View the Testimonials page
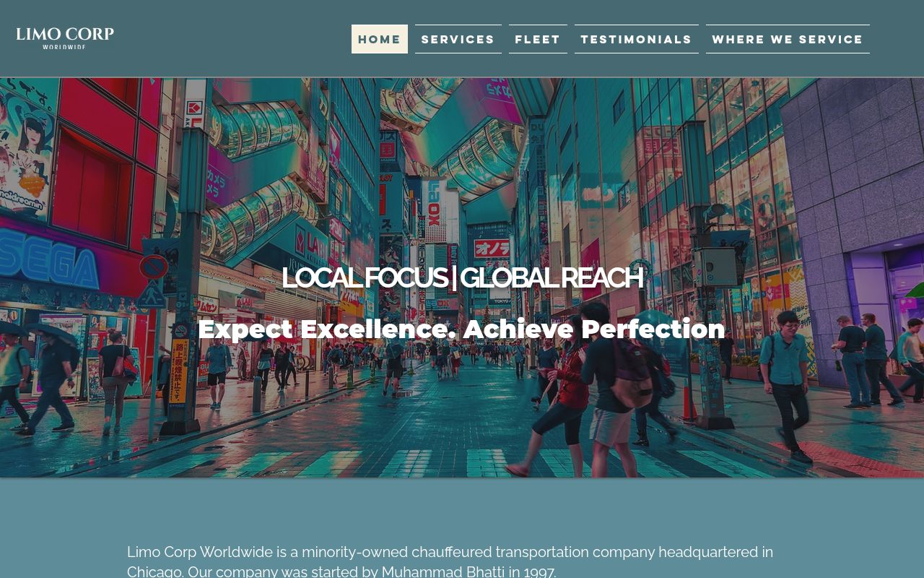The width and height of the screenshot is (924, 578). click(x=637, y=39)
